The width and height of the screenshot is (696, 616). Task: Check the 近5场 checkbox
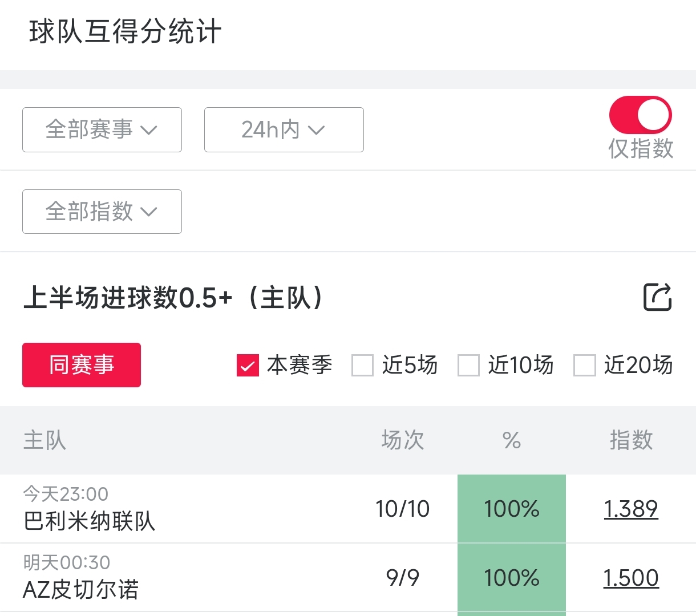click(362, 366)
